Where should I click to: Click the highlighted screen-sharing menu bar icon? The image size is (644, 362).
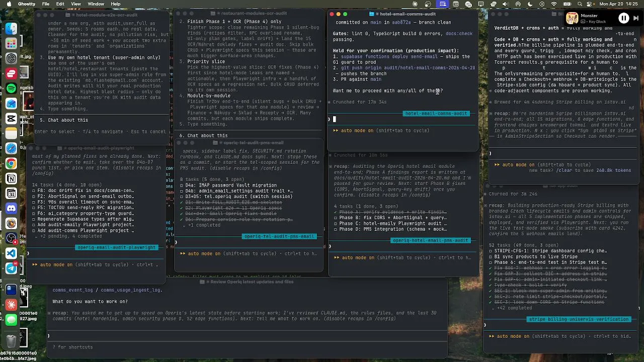point(442,4)
